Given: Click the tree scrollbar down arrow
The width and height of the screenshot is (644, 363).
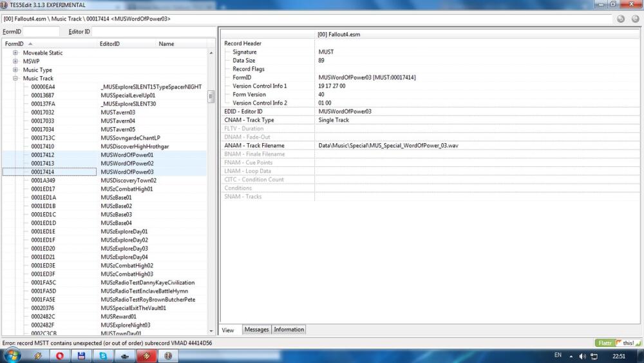Looking at the screenshot, I should pos(211,331).
